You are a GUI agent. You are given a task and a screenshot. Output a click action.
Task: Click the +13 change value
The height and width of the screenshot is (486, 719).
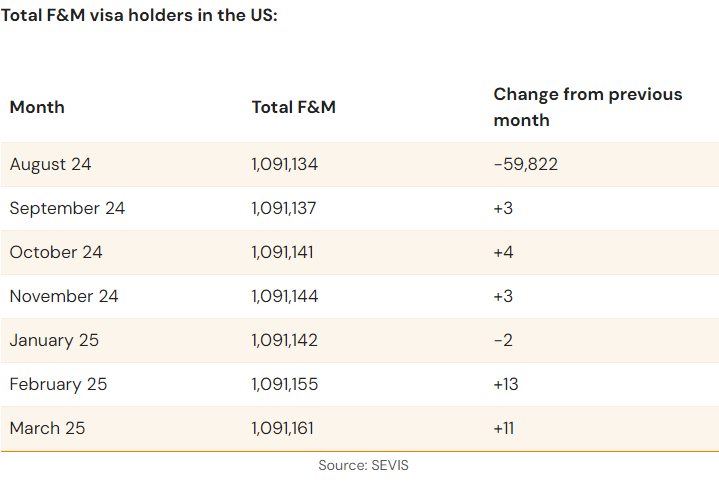click(x=505, y=384)
